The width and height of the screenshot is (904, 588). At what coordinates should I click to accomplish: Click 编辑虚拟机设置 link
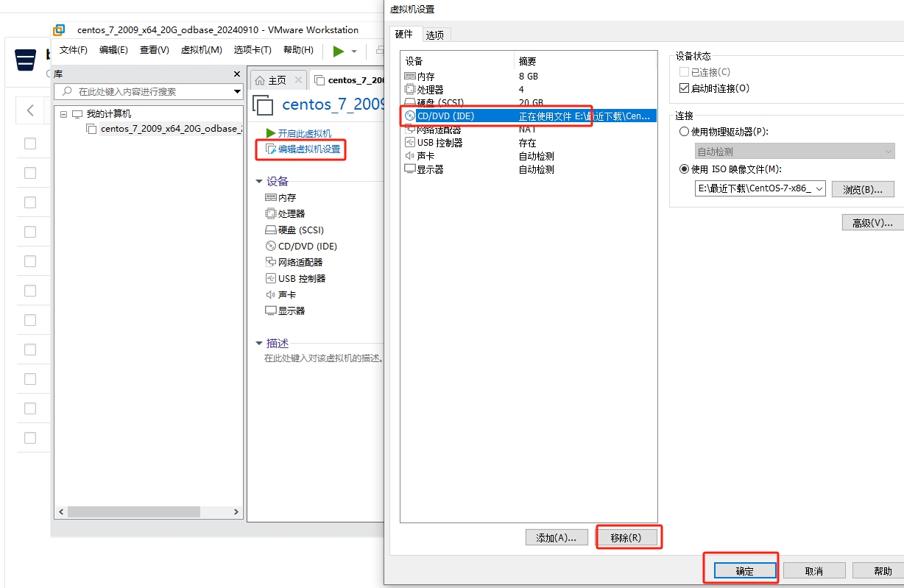click(308, 149)
